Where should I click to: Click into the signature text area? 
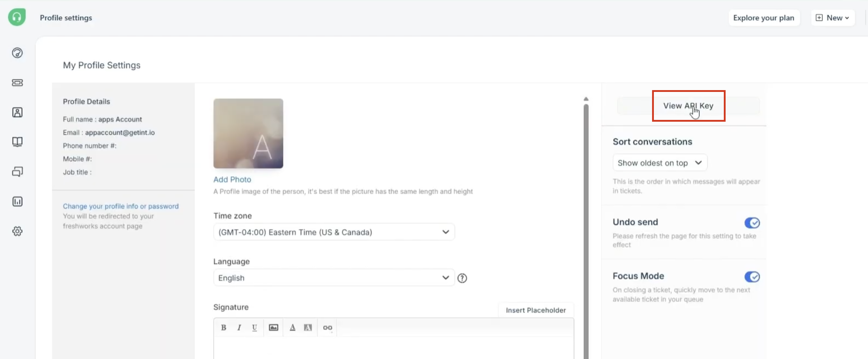[x=393, y=348]
